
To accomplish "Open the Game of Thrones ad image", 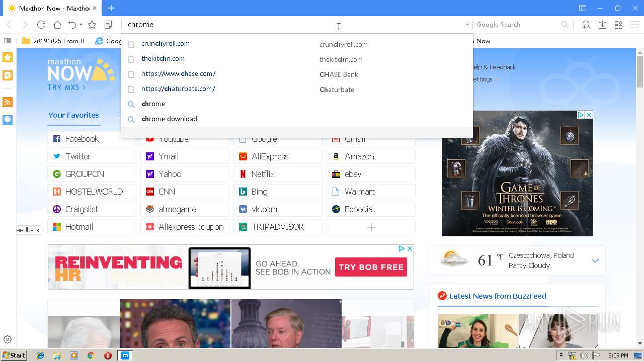I will coord(517,173).
